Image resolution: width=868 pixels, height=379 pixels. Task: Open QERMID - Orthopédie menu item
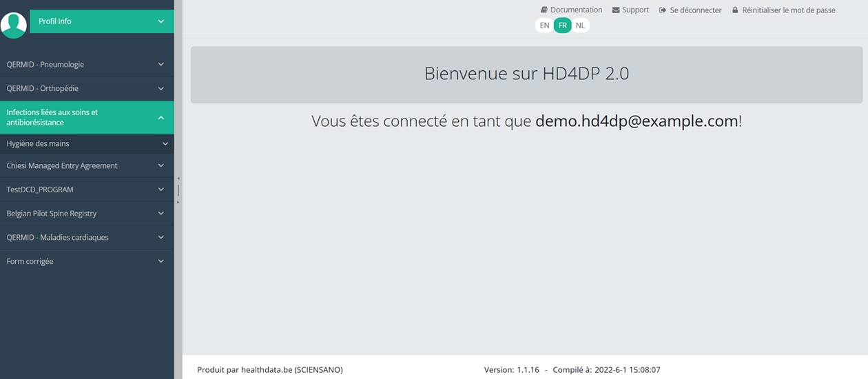click(43, 89)
